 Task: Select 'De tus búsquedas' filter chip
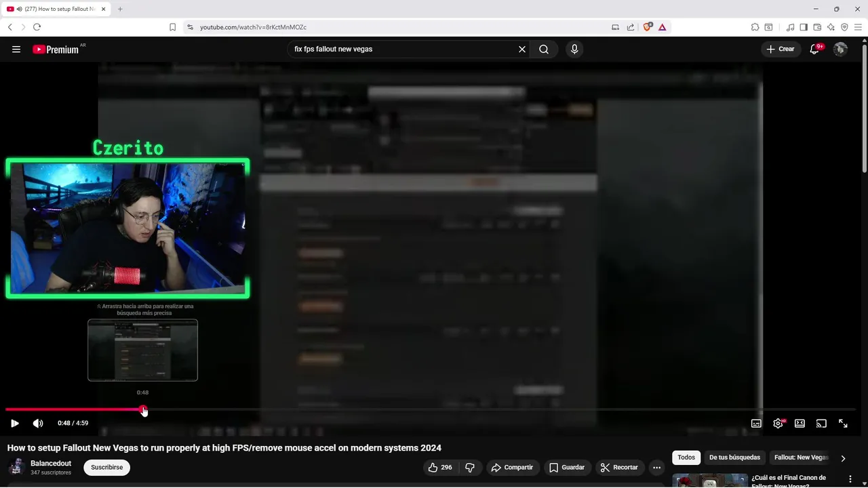[734, 457]
